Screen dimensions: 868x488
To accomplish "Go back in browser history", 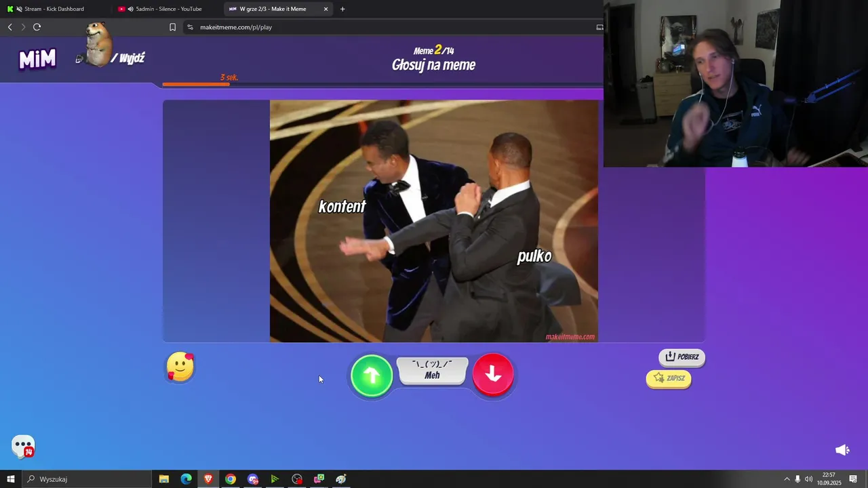I will pyautogui.click(x=9, y=27).
